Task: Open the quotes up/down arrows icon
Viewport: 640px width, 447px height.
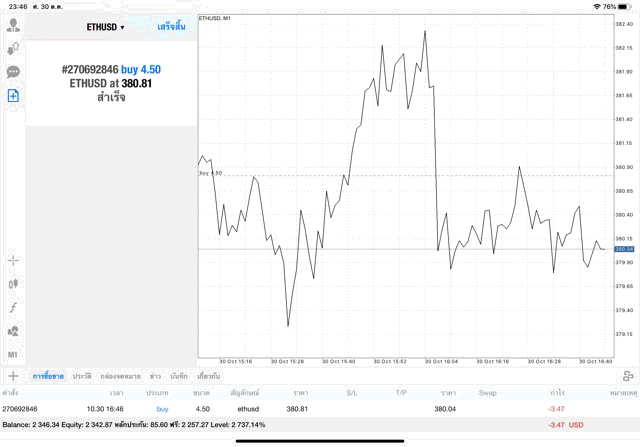Action: click(13, 48)
